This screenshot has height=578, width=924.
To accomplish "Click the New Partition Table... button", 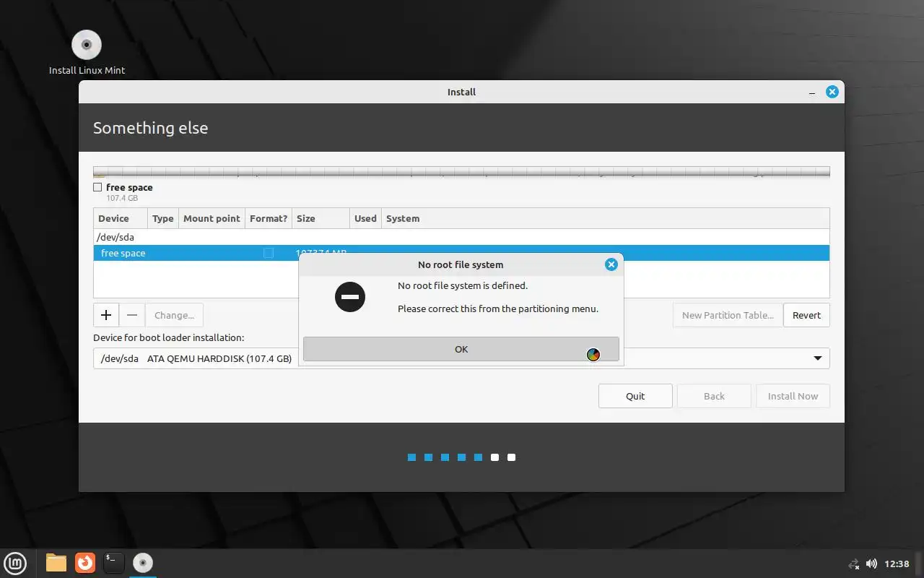I will pos(728,315).
